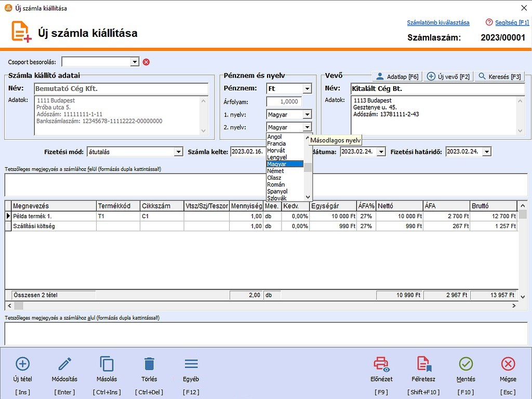Click the Másolás copy icon

pos(107,364)
